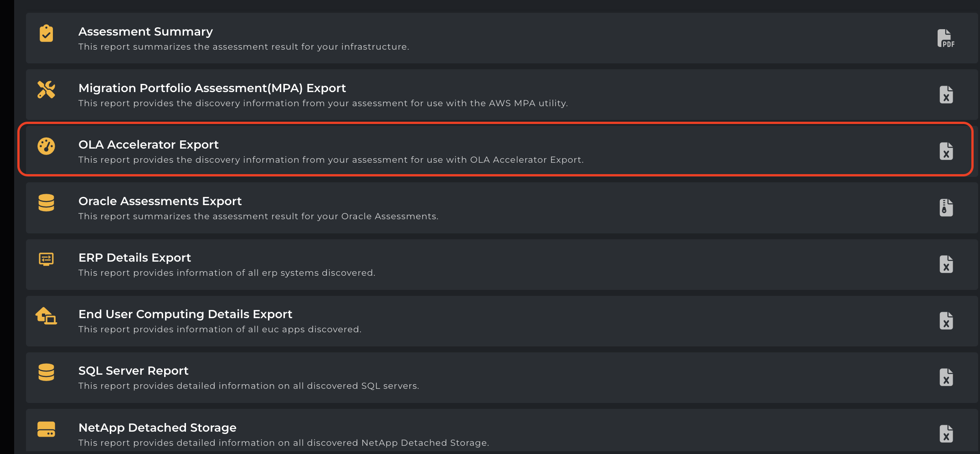
Task: Click the OLA Accelerator gauge icon
Action: pos(46,146)
